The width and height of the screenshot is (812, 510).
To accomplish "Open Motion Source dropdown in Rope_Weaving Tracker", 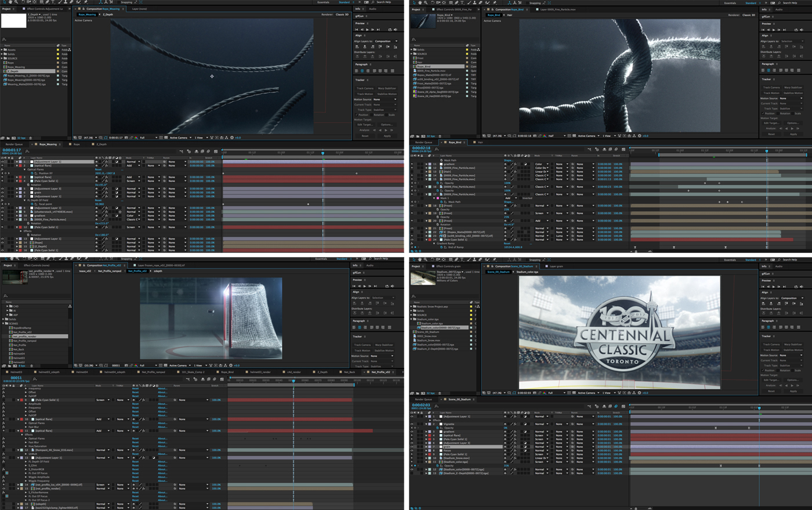I will [x=384, y=99].
